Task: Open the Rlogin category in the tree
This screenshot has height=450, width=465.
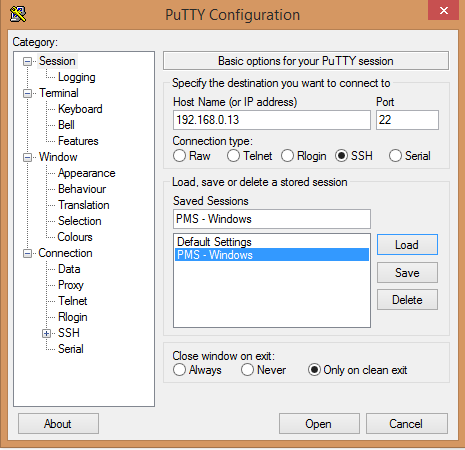Action: [73, 317]
